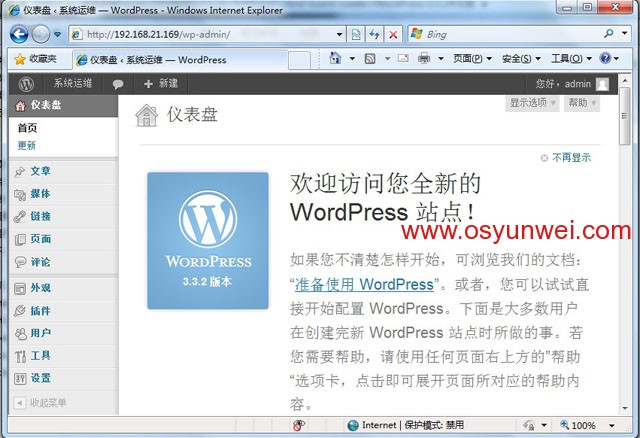This screenshot has width=640, height=438.
Task: Toggle the Compatibility View page icon
Action: coord(356,35)
